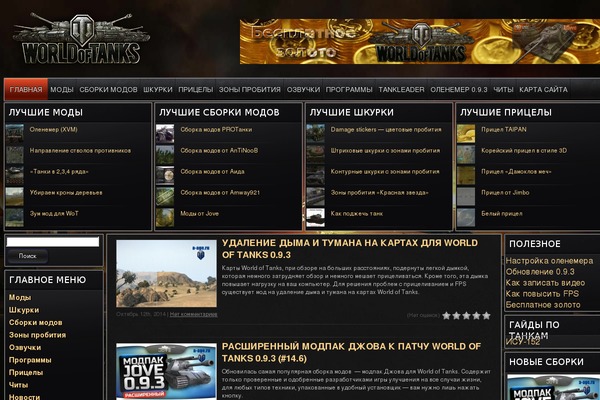Click thumbnail beside Зум мод для WoT
The width and height of the screenshot is (600, 400).
tap(15, 217)
